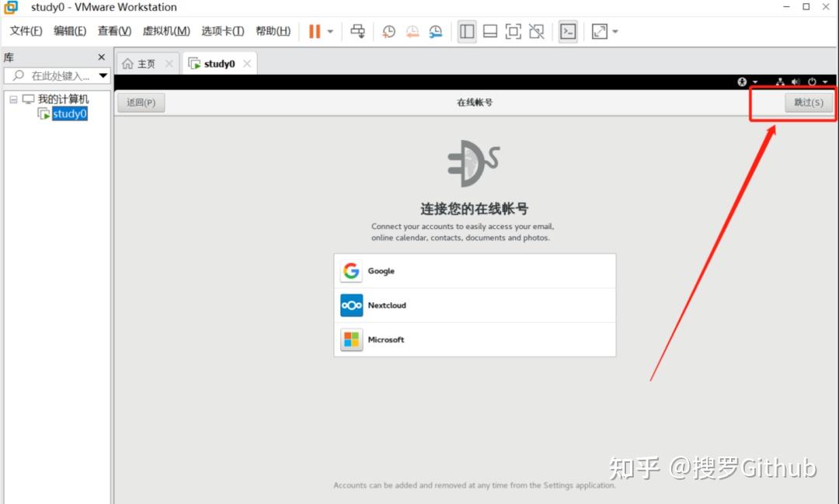Open the guest power menu icon
Image resolution: width=839 pixels, height=504 pixels.
click(x=813, y=82)
